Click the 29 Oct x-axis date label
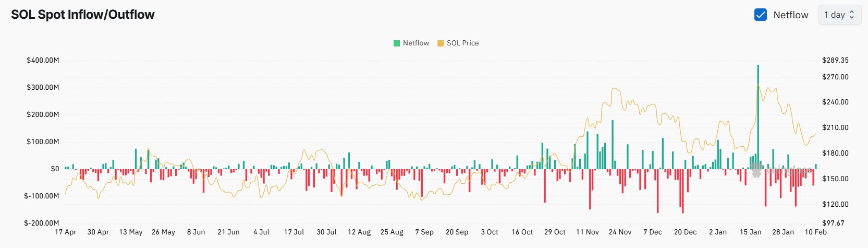Viewport: 868px width, 248px height. click(x=555, y=232)
